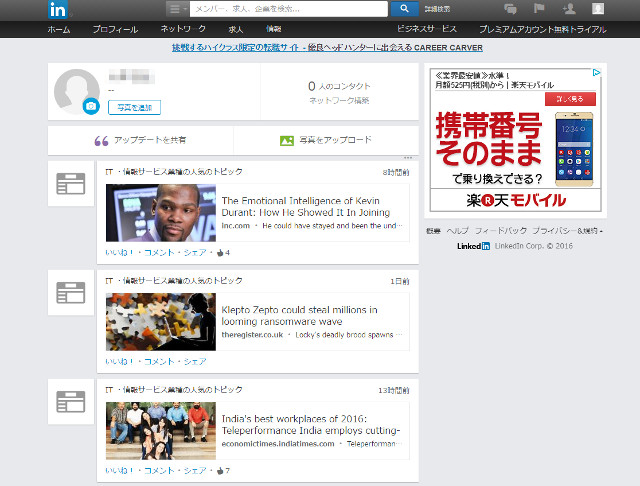The width and height of the screenshot is (640, 486).
Task: Open the ビジネスサービス menu
Action: (427, 29)
